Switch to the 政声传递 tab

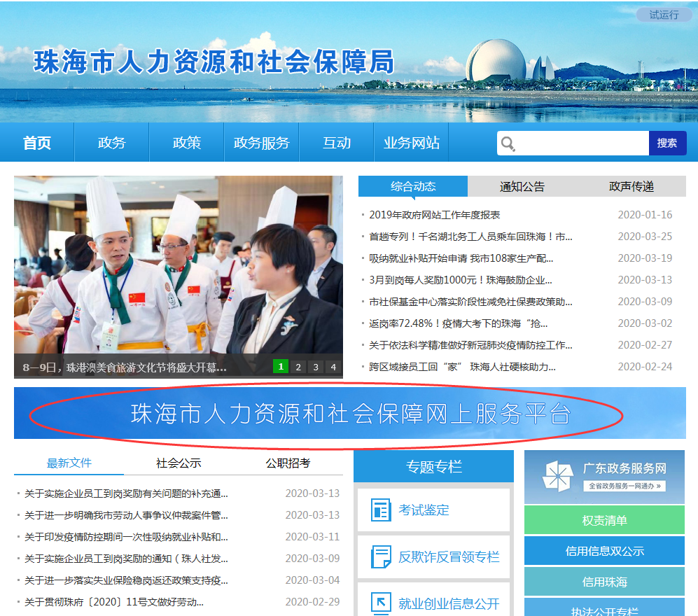(631, 186)
